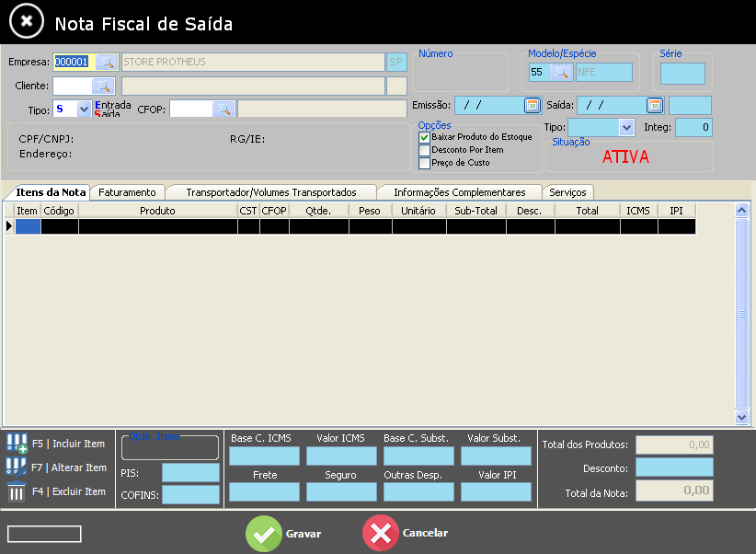Click the items grid scroll up arrow
756x554 pixels.
tap(741, 210)
